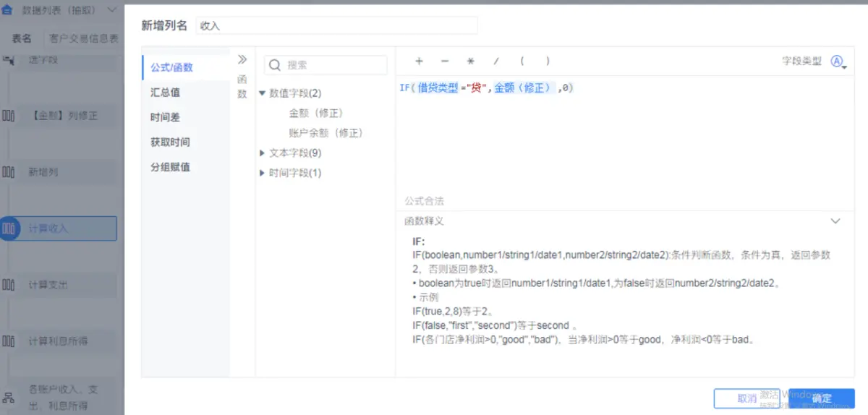
Task: Collapse the 数值字段(2) tree group
Action: tap(263, 93)
